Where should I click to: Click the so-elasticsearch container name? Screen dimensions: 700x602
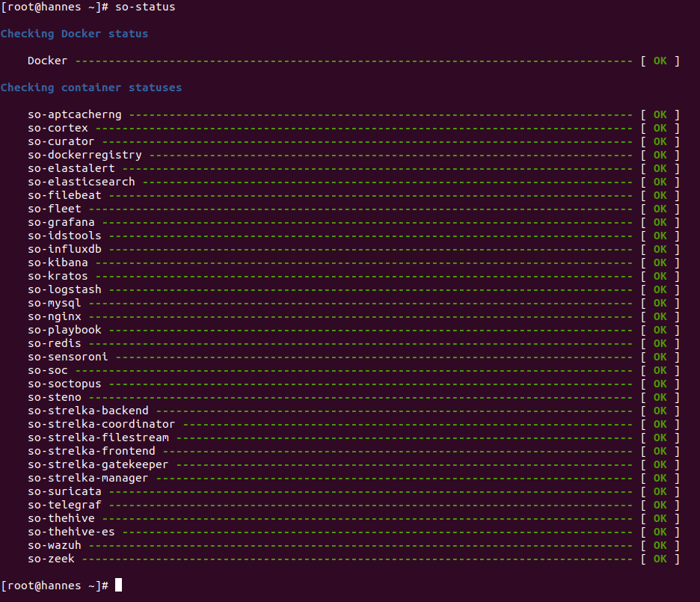[82, 182]
